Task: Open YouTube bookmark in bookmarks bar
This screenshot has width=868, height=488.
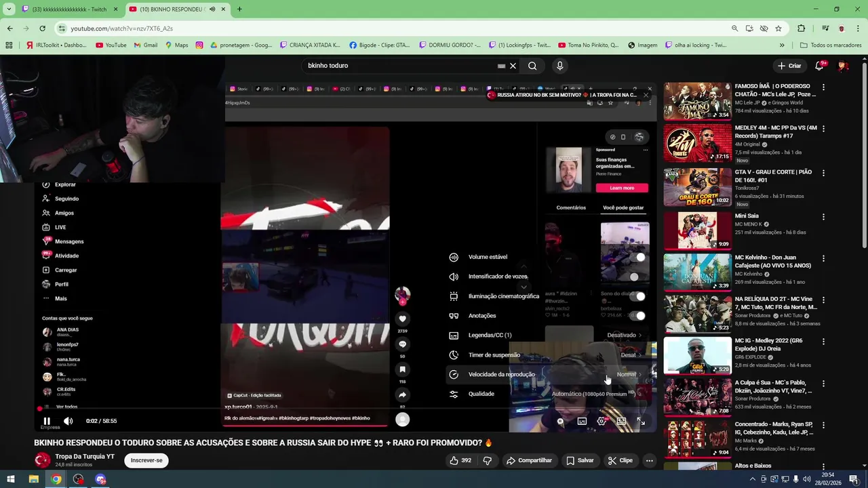Action: pyautogui.click(x=111, y=45)
